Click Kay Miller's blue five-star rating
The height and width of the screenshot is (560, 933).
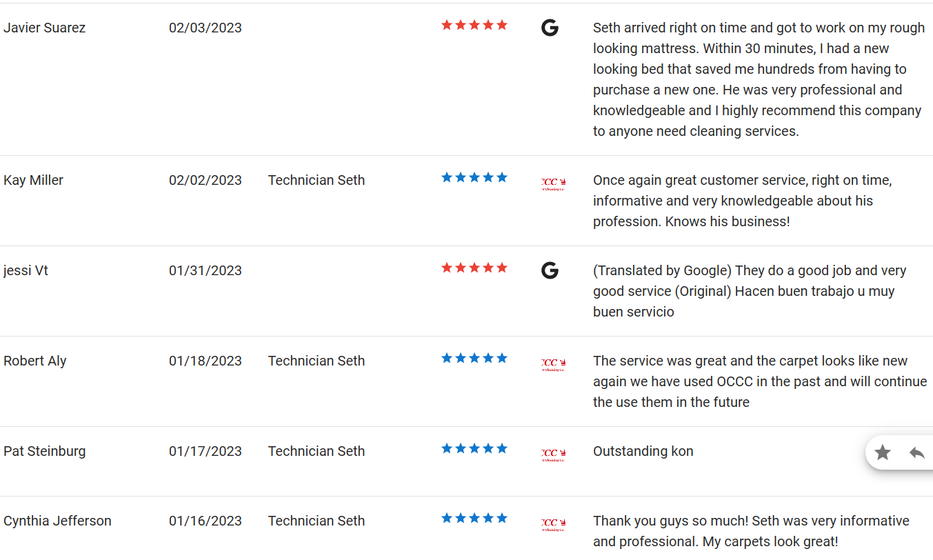474,178
